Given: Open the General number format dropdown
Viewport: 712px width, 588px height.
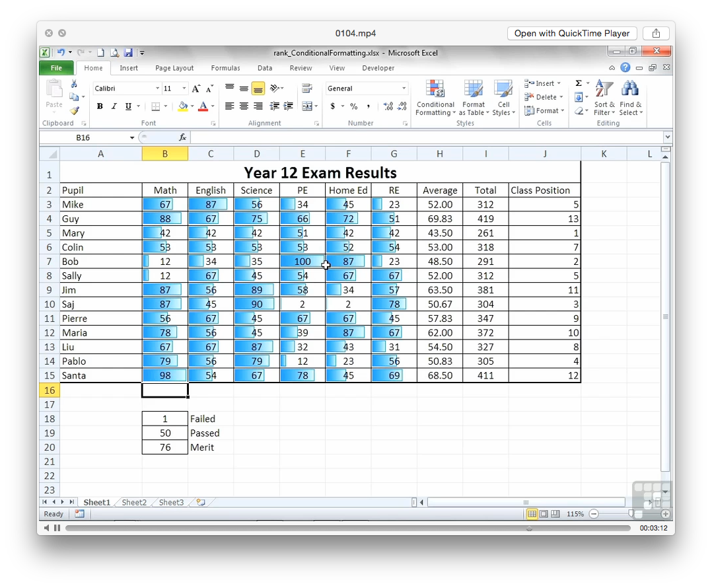Looking at the screenshot, I should click(404, 89).
